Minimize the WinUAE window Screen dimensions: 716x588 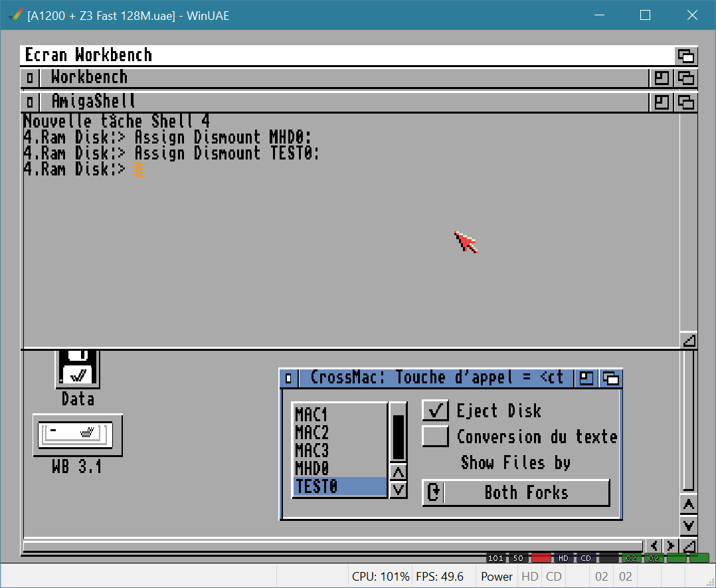600,15
